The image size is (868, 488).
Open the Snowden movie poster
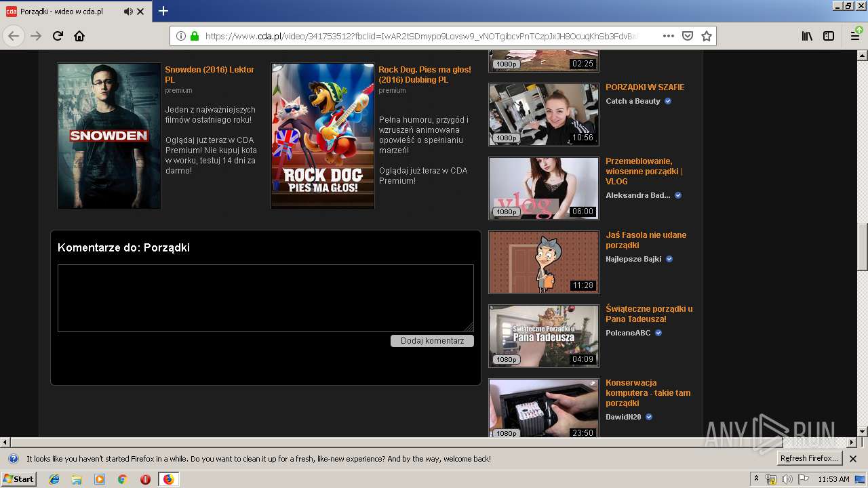[x=109, y=136]
